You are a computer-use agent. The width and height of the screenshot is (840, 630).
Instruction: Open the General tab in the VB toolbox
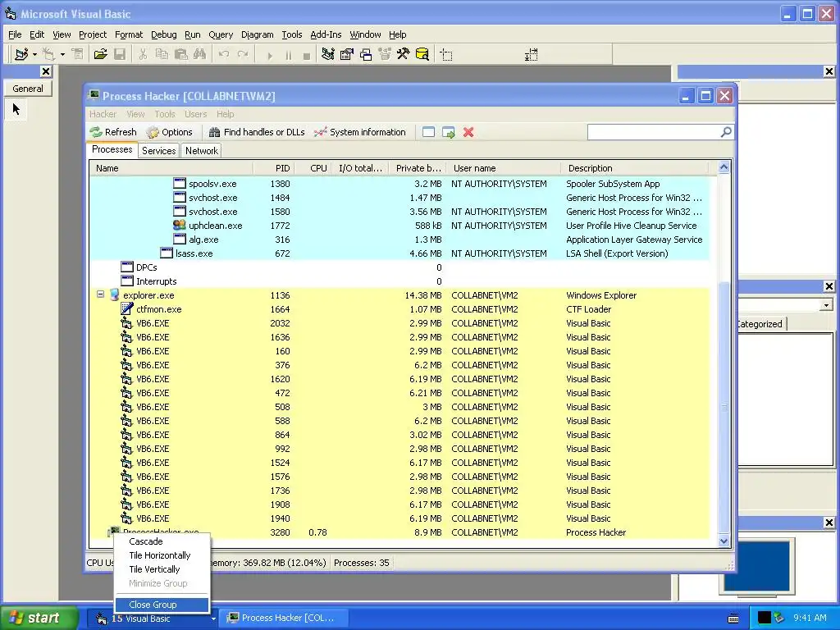coord(28,89)
